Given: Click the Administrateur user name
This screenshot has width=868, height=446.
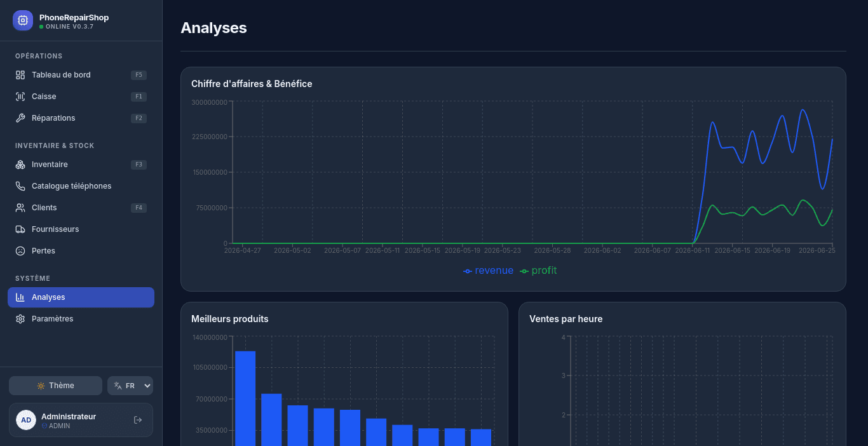Looking at the screenshot, I should tap(69, 417).
